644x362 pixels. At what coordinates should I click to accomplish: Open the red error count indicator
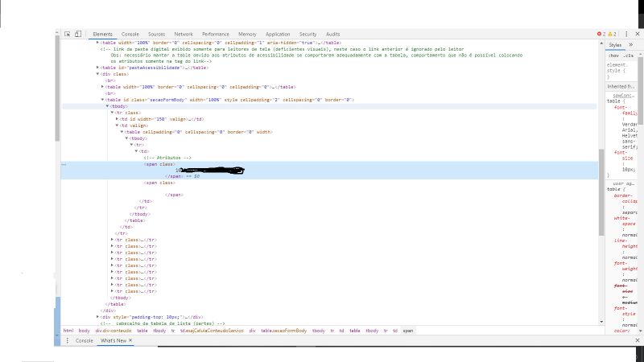coord(601,34)
